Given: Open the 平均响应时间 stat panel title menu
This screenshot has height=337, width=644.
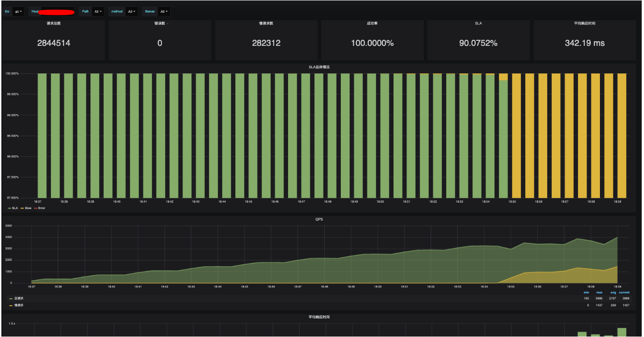Looking at the screenshot, I should pyautogui.click(x=585, y=23).
